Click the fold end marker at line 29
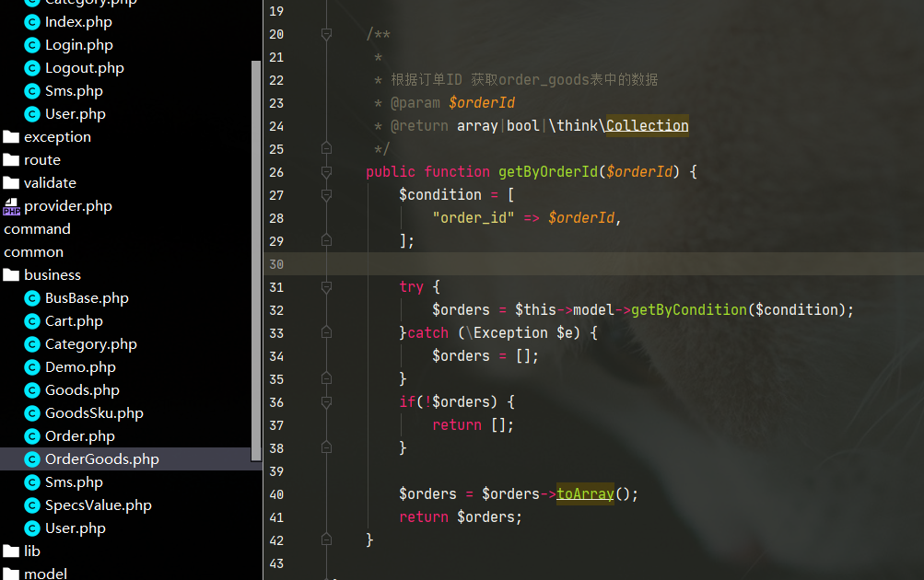Screen dimensions: 924x580 coord(326,240)
